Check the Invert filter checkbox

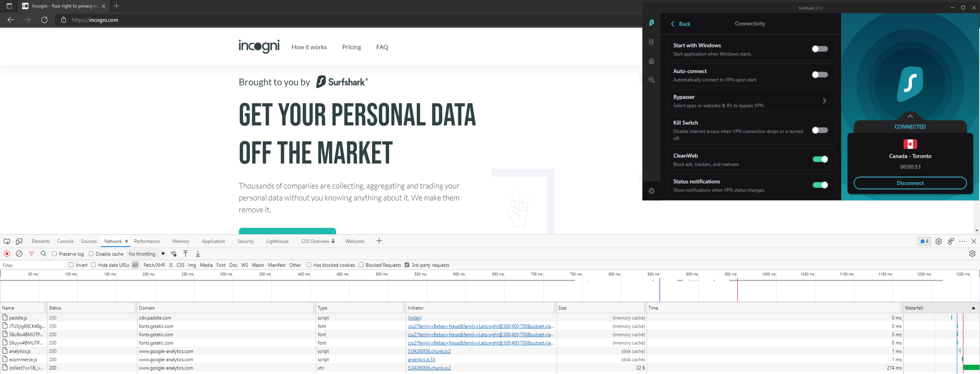(71, 265)
